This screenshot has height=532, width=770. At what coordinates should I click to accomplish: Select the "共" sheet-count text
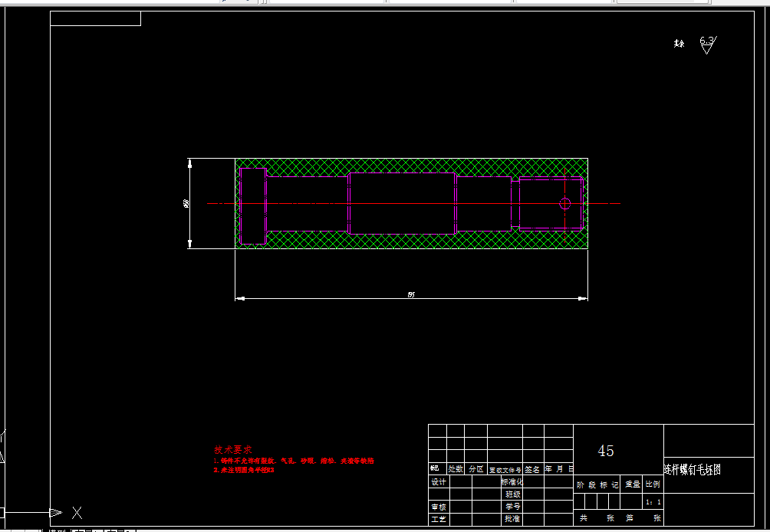tap(584, 517)
